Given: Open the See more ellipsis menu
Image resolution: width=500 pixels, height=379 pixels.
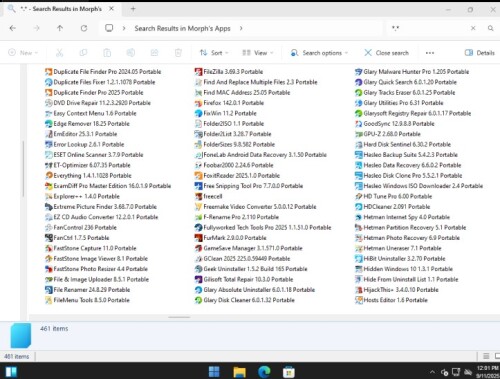Looking at the screenshot, I should click(430, 53).
